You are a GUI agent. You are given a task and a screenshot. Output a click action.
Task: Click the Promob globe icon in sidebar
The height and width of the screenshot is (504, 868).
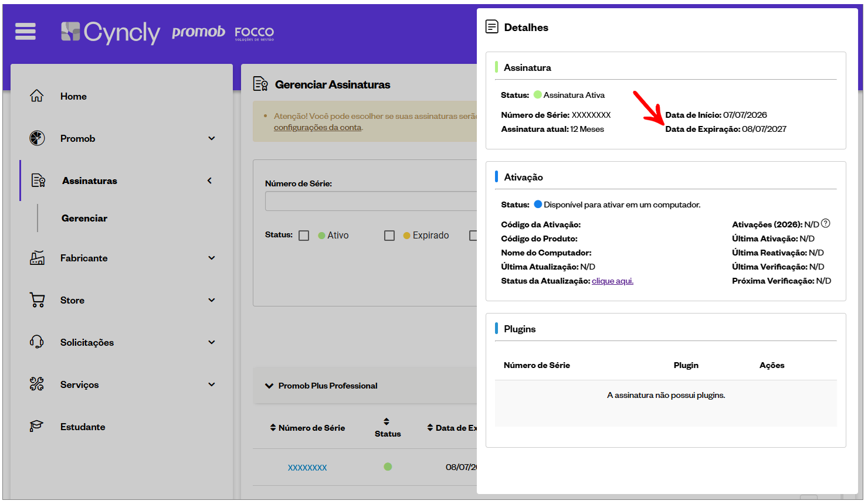pyautogui.click(x=37, y=138)
